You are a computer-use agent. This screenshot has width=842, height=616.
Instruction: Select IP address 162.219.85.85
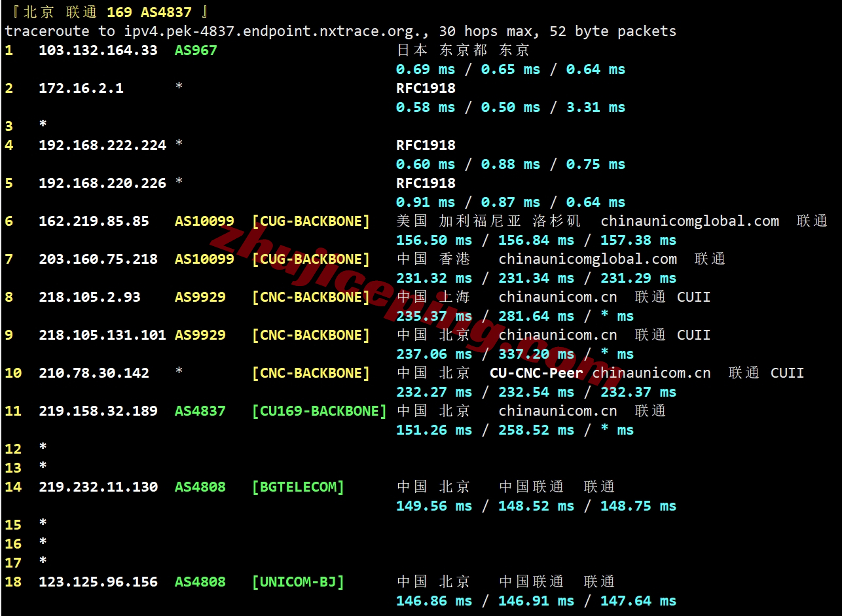coord(94,221)
